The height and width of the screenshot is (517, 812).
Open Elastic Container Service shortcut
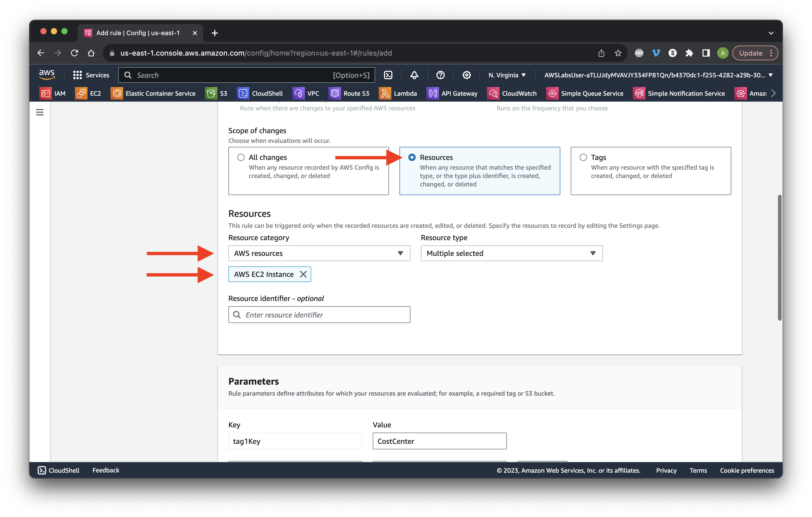153,94
